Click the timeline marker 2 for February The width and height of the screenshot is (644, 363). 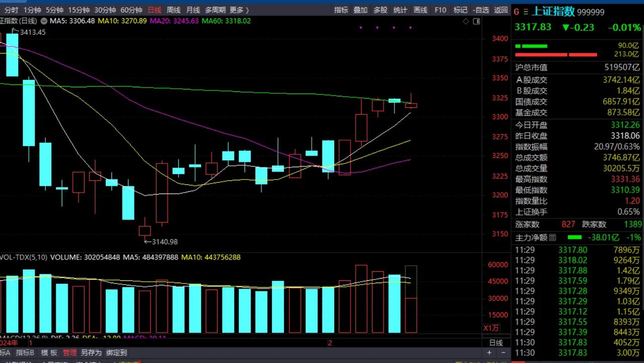click(330, 343)
